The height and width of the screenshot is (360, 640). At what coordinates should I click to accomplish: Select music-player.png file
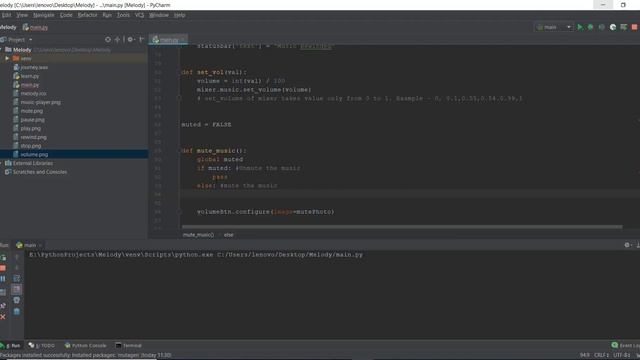point(37,102)
